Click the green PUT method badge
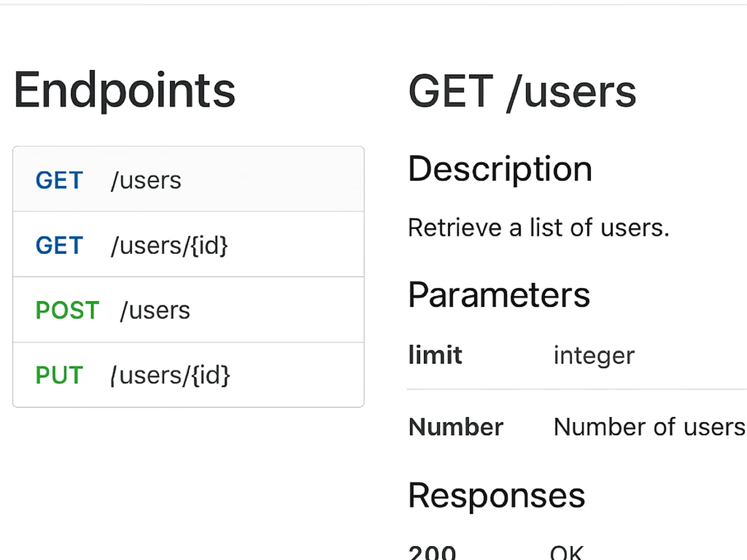Viewport: 747px width, 560px height. pyautogui.click(x=58, y=374)
